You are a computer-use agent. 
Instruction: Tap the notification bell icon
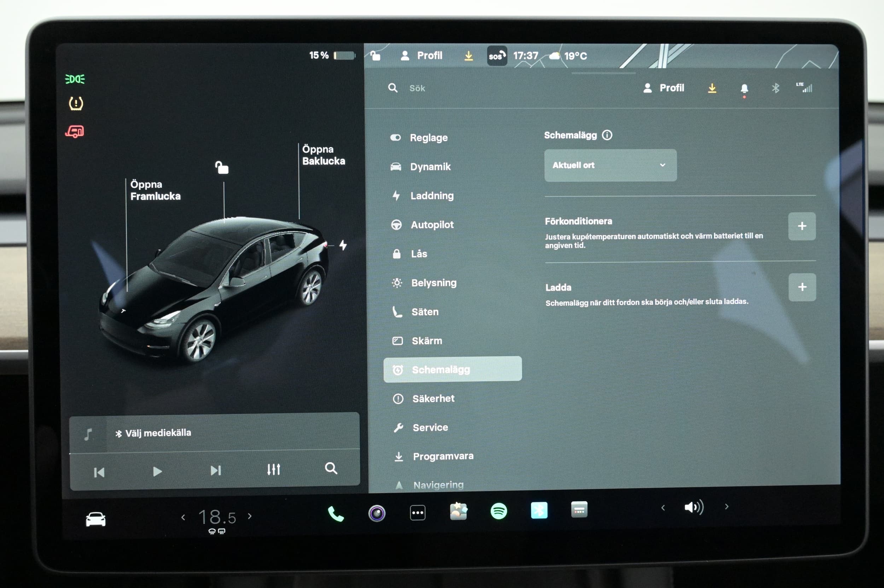[x=744, y=88]
